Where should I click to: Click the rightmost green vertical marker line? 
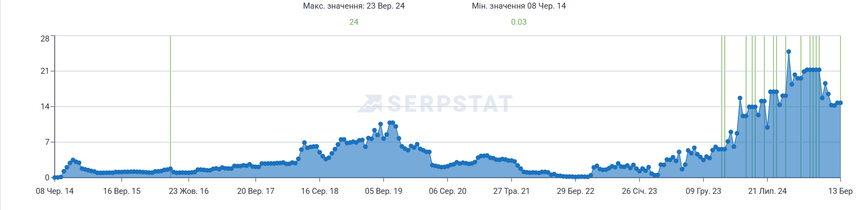pyautogui.click(x=840, y=107)
